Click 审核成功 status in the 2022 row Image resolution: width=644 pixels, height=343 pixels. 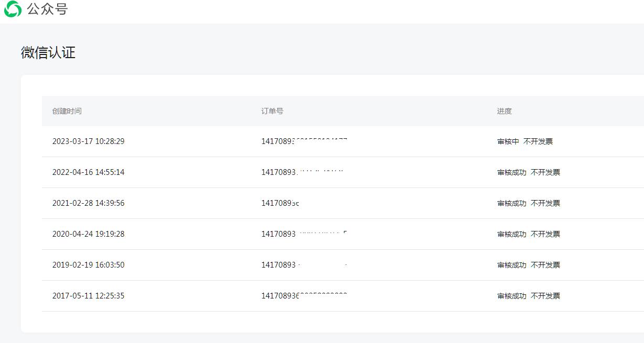(x=511, y=172)
